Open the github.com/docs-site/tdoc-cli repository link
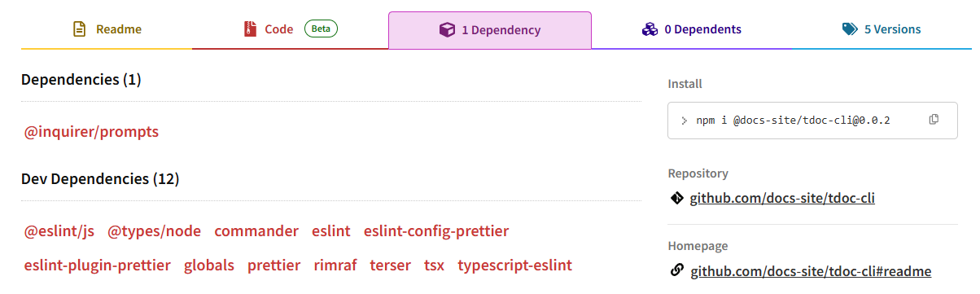Viewport: 980px width, 294px height. [x=782, y=198]
